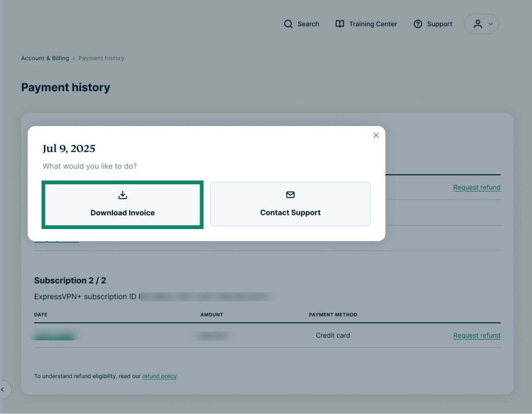Click the Payment history breadcrumb

[101, 58]
